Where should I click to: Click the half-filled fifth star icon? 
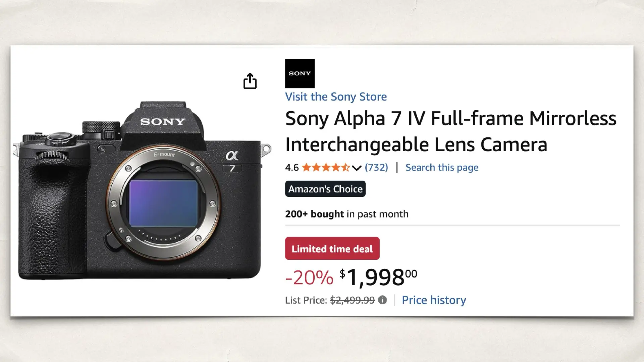345,168
